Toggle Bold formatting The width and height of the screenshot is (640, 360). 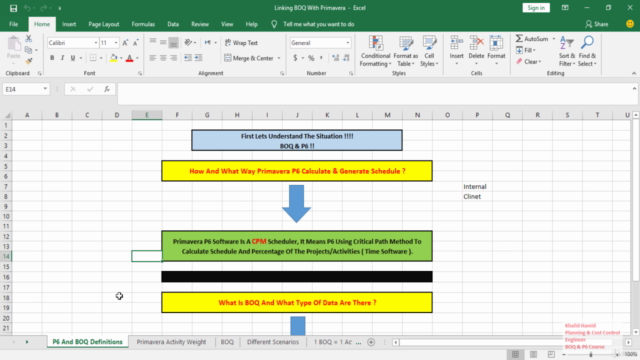pyautogui.click(x=52, y=58)
